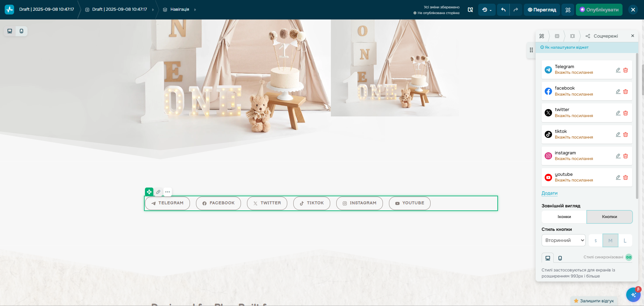This screenshot has height=306, width=644.
Task: Open the version history dropdown
Action: click(487, 10)
